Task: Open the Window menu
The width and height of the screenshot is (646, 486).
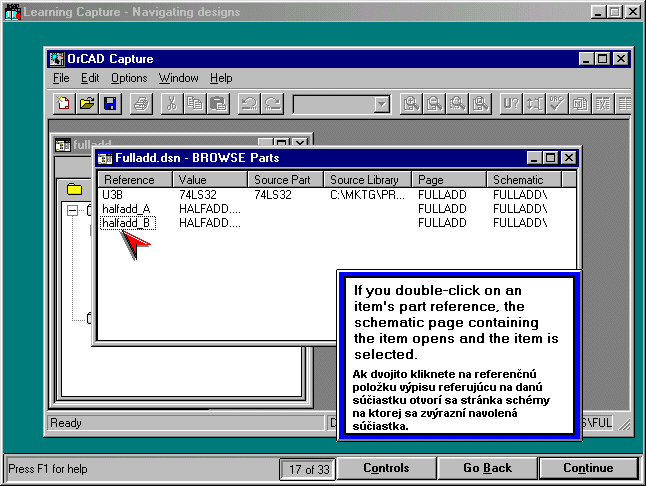Action: click(x=178, y=78)
